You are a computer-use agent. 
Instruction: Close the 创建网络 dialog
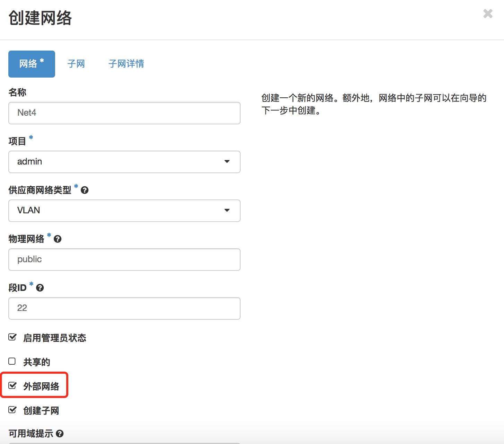tap(488, 14)
